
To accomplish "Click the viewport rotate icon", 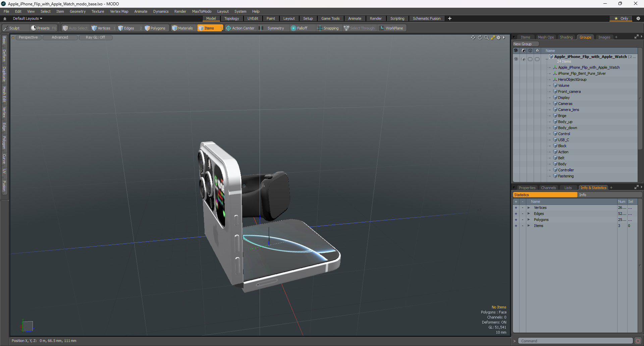I will click(480, 38).
